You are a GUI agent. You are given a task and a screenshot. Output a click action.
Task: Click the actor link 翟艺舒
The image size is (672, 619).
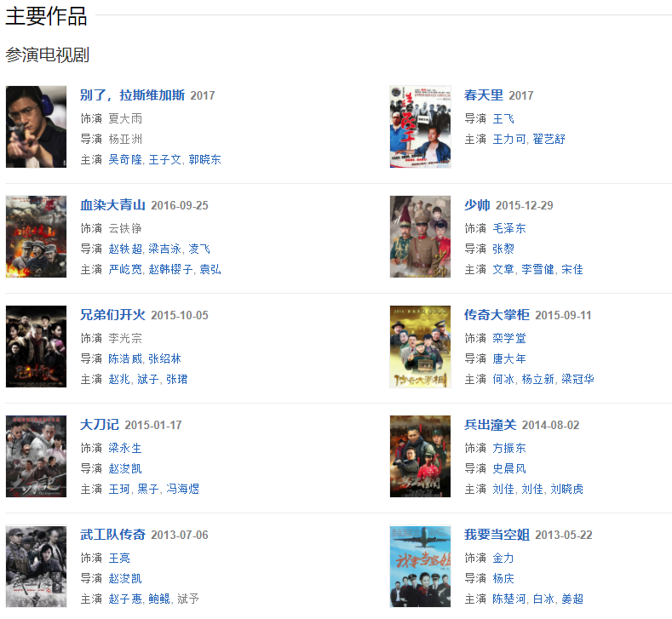pos(549,139)
